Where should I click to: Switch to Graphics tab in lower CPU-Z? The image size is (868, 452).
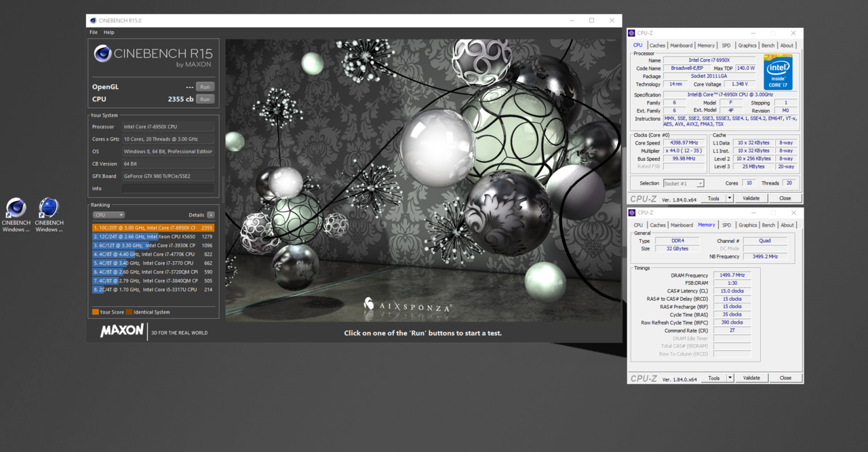click(747, 225)
